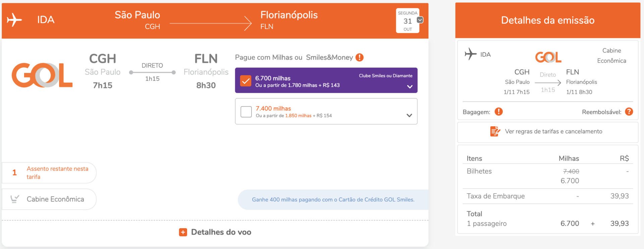644x249 pixels.
Task: Click the Assento restante nesta tarifa badge
Action: pos(49,173)
